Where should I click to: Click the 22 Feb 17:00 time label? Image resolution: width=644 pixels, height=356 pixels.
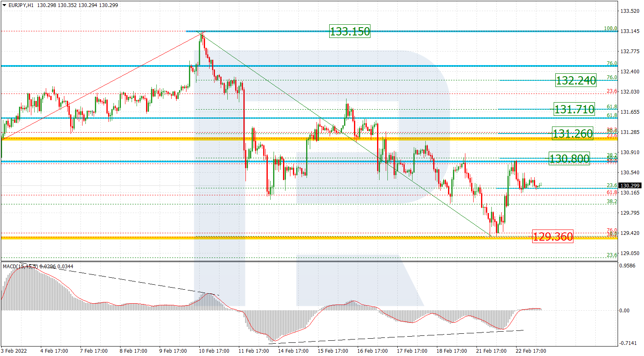point(531,351)
